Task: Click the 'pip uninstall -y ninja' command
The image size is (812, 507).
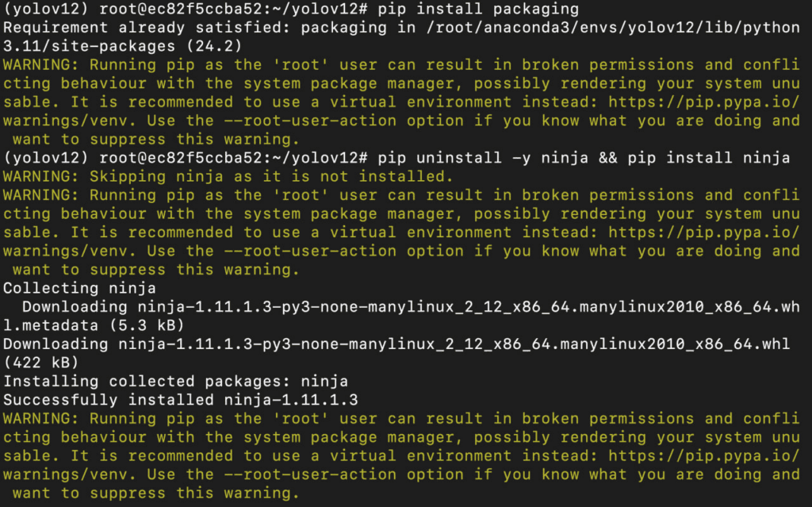Action: [483, 158]
